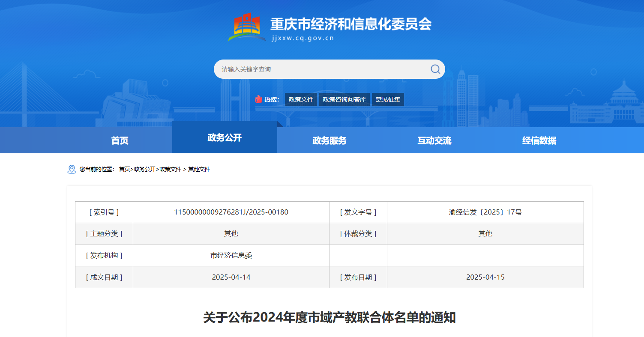Viewport: 644px width, 337px height.
Task: Go to the 首页 navigation tab
Action: pyautogui.click(x=120, y=140)
